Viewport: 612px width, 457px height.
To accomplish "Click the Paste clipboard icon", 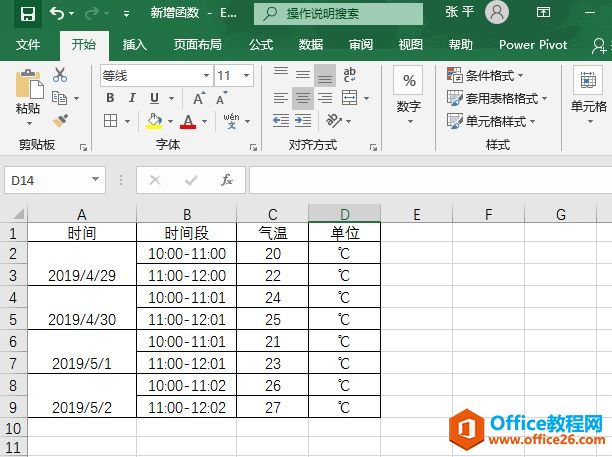I will click(x=28, y=87).
